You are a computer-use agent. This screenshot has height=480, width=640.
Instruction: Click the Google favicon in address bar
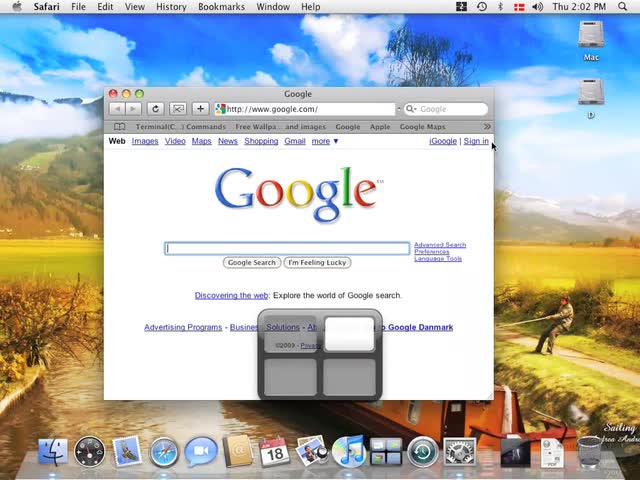220,109
